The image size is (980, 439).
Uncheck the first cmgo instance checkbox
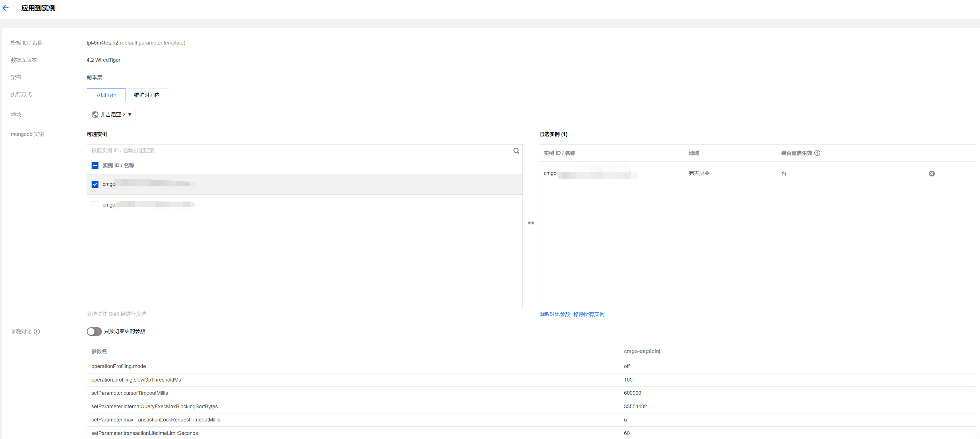pyautogui.click(x=95, y=184)
